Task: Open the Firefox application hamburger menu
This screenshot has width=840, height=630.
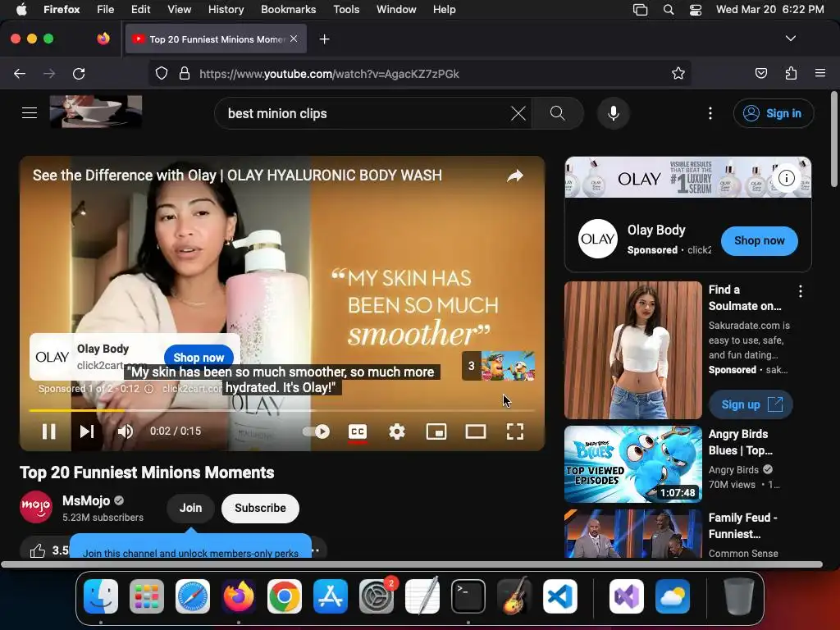Action: tap(820, 73)
